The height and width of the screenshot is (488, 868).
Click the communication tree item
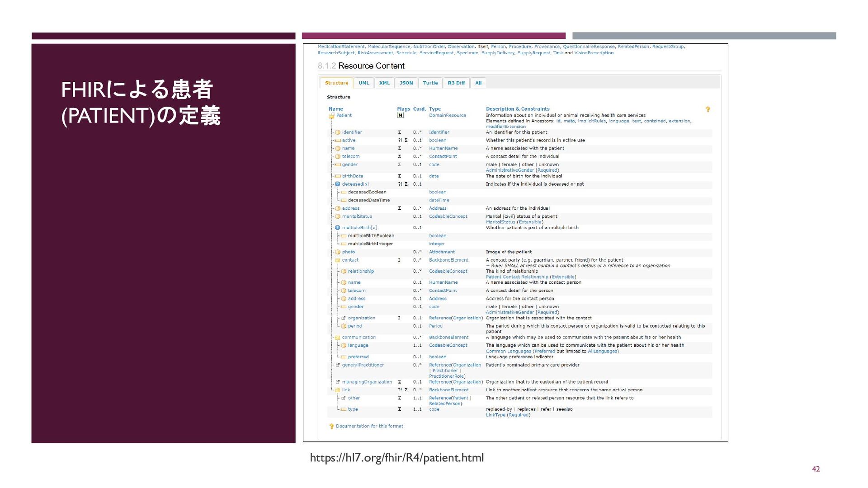tap(359, 338)
